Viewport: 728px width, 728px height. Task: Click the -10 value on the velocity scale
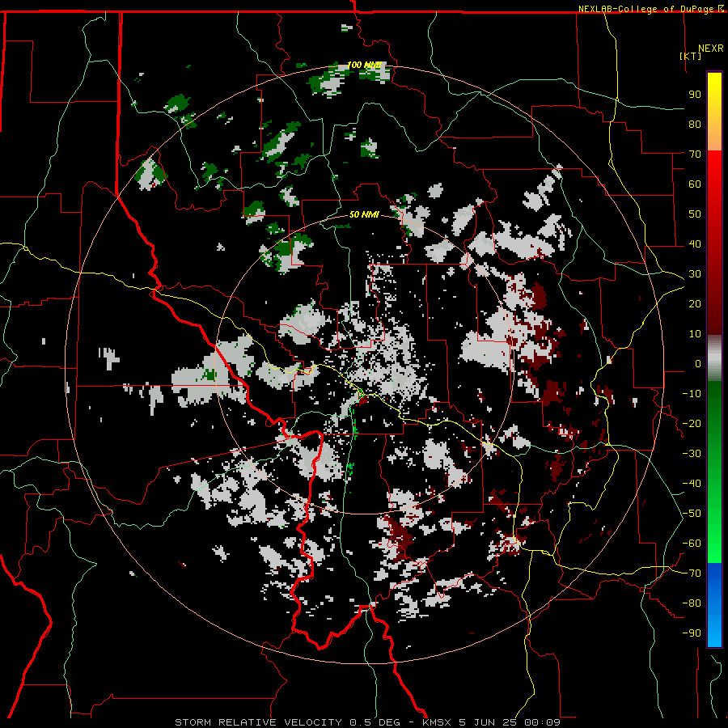pyautogui.click(x=692, y=394)
